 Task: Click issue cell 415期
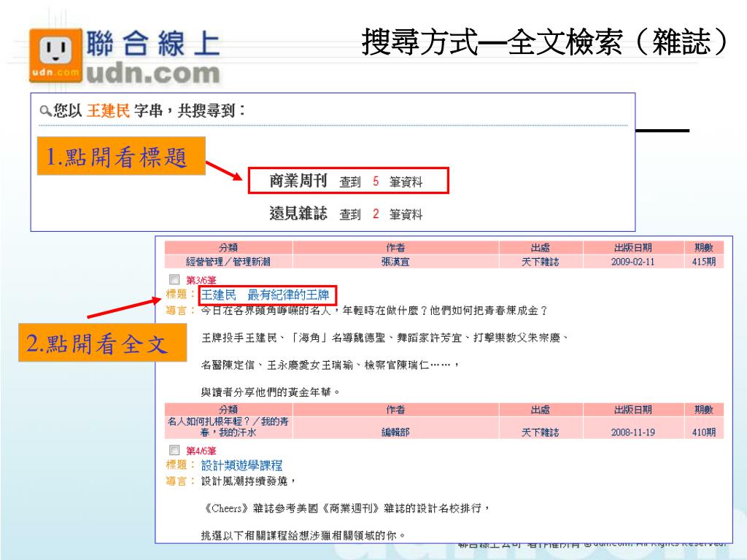click(704, 262)
